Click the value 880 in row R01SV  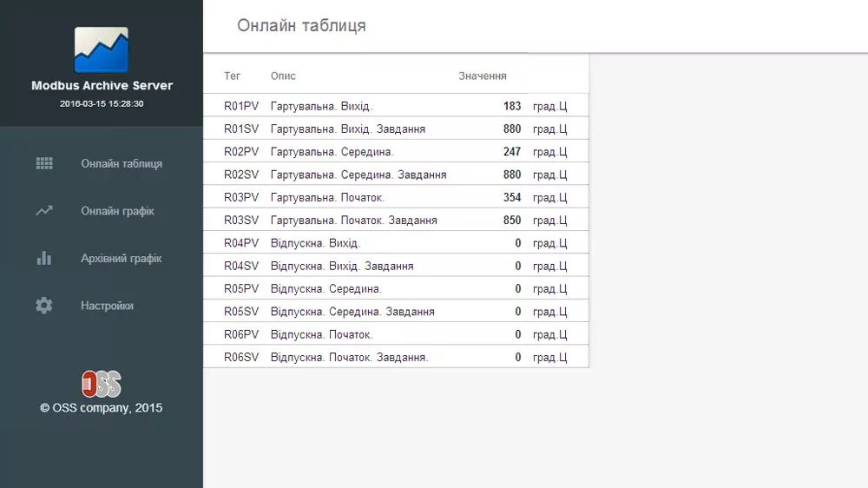tap(512, 129)
